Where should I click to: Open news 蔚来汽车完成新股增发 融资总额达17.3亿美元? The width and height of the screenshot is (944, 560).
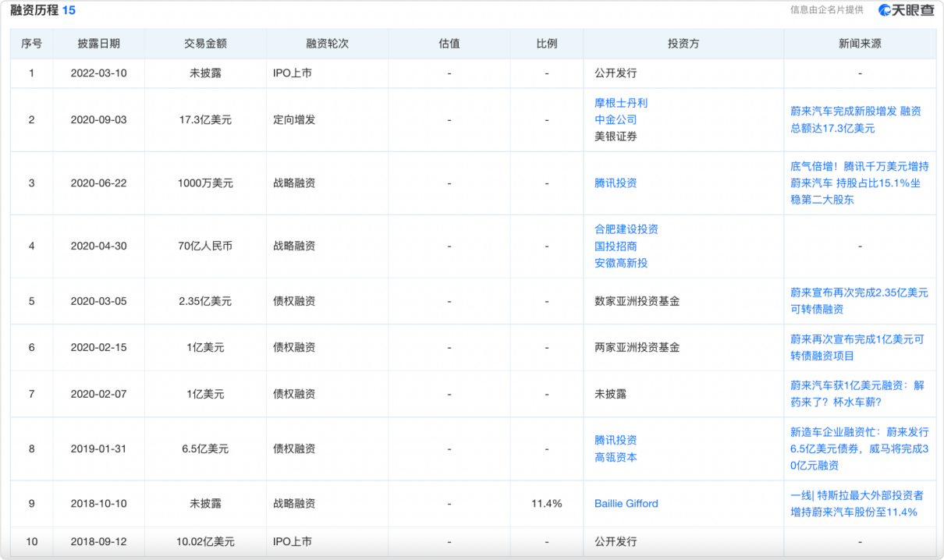[x=856, y=119]
